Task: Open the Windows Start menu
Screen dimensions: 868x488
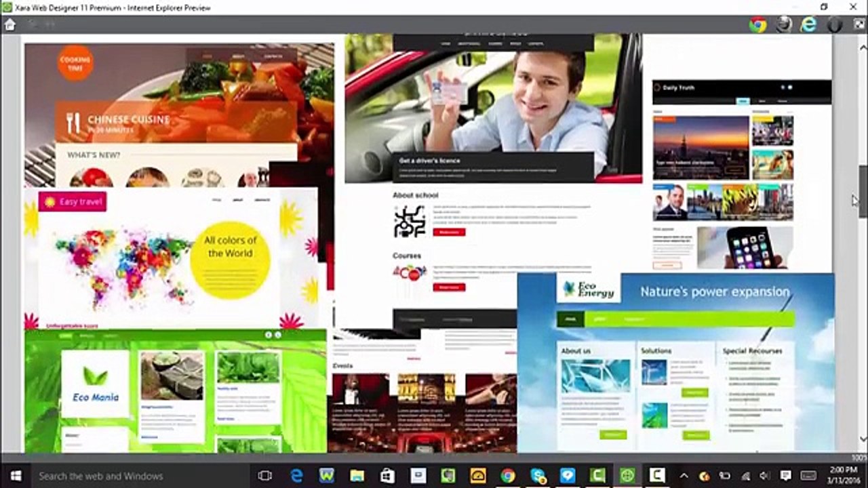Action: [16, 476]
